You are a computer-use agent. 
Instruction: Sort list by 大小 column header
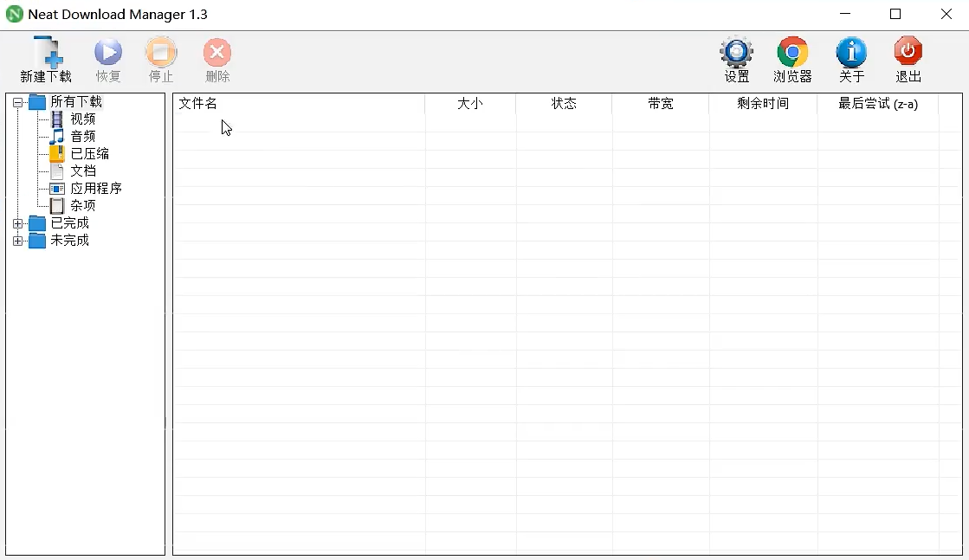click(470, 104)
